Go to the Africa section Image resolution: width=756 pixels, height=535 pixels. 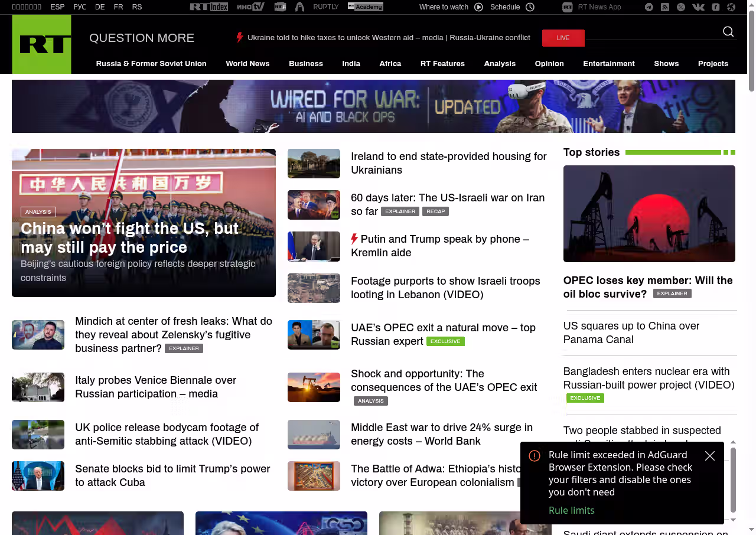390,64
